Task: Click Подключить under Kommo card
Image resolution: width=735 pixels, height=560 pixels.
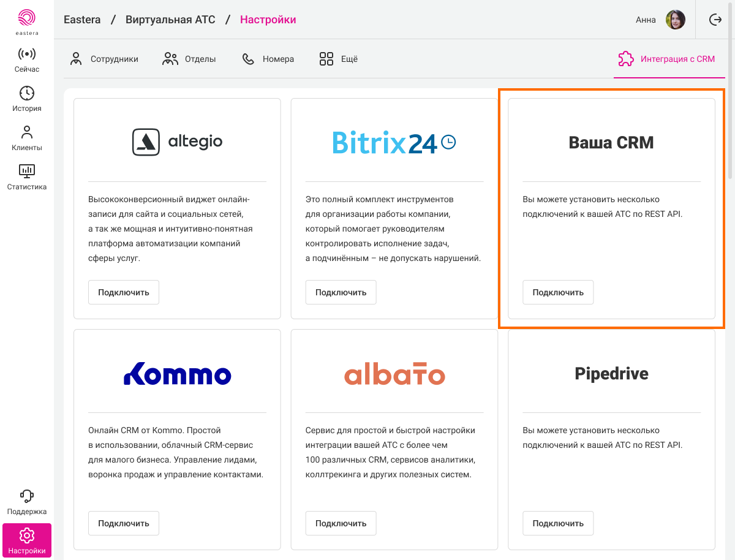Action: [x=124, y=523]
